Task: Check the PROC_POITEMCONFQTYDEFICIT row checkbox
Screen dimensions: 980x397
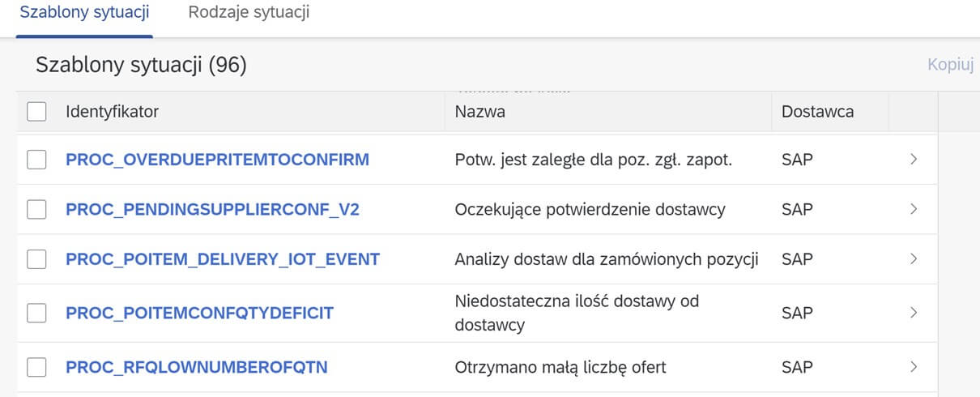Action: [x=36, y=313]
